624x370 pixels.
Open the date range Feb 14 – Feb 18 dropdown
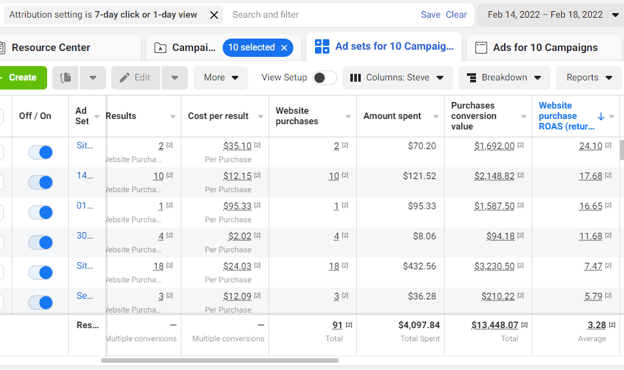(550, 15)
